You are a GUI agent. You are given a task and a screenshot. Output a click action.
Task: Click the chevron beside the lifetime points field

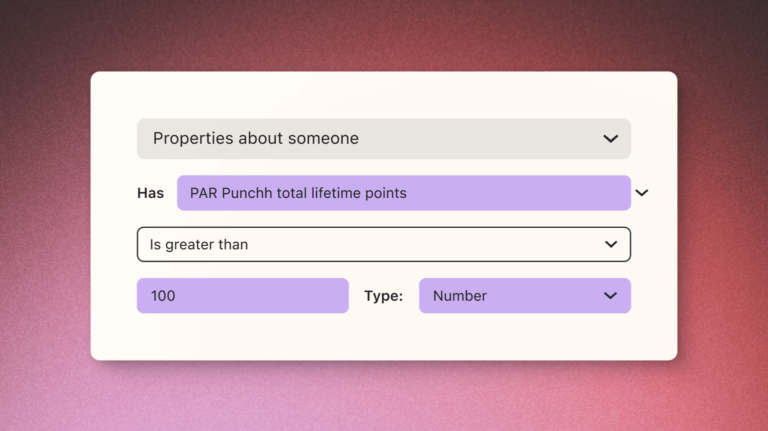click(642, 193)
